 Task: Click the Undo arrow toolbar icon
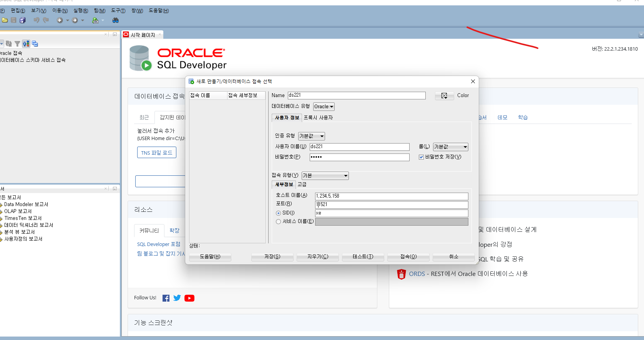tap(37, 20)
